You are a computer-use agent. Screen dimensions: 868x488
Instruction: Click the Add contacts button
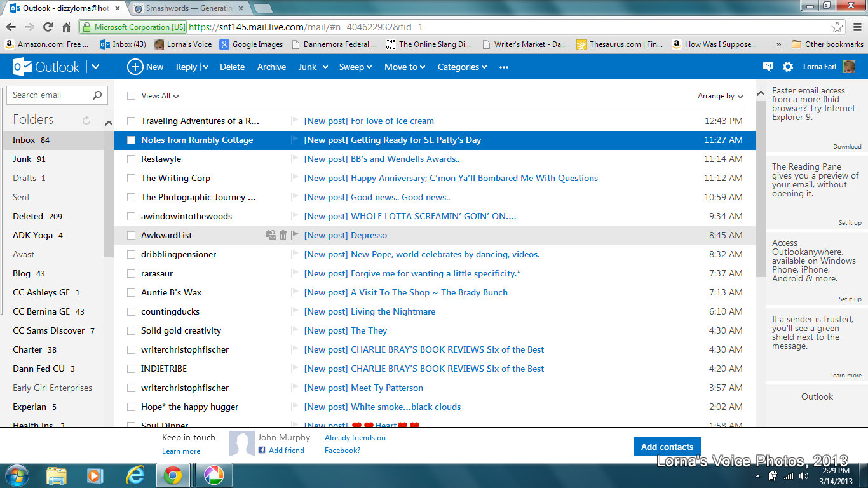pos(667,447)
